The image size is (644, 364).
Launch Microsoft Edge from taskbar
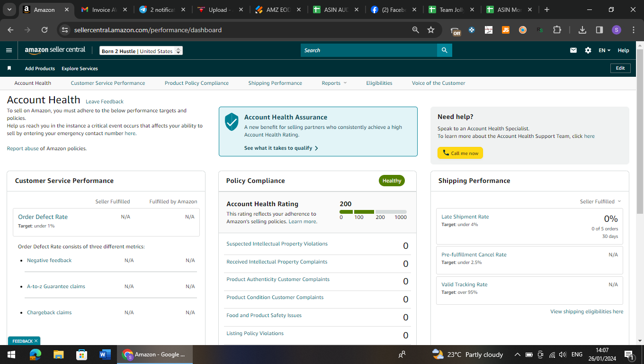35,355
